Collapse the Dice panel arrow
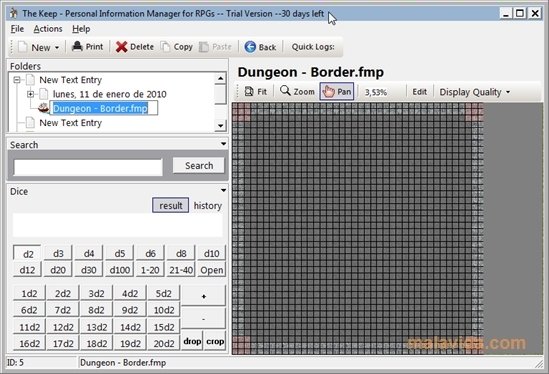The height and width of the screenshot is (374, 549). click(223, 190)
